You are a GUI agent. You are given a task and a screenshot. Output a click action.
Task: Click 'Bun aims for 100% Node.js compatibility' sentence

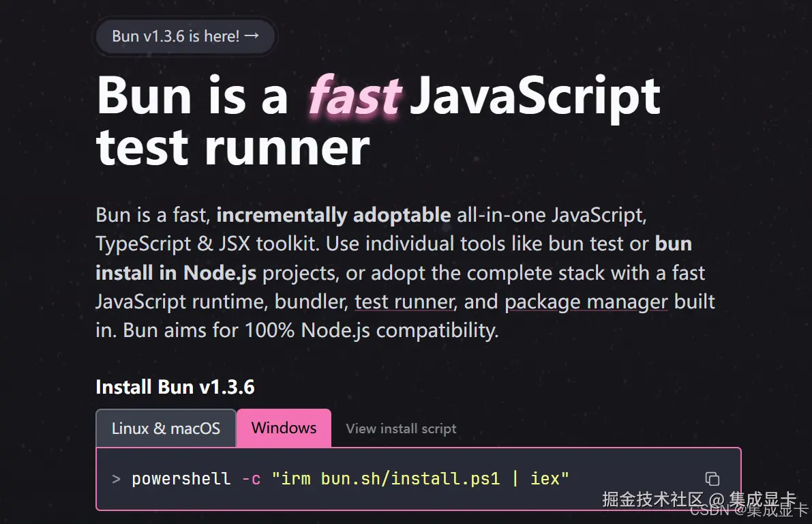tap(311, 331)
